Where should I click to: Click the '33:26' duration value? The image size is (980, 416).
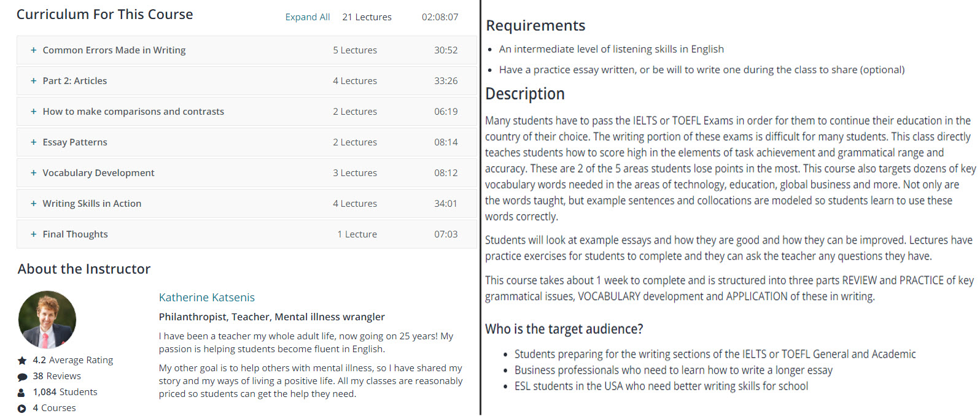446,81
